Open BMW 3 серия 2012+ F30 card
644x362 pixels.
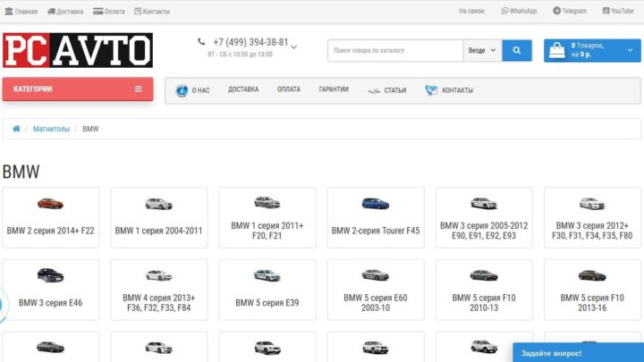[592, 217]
